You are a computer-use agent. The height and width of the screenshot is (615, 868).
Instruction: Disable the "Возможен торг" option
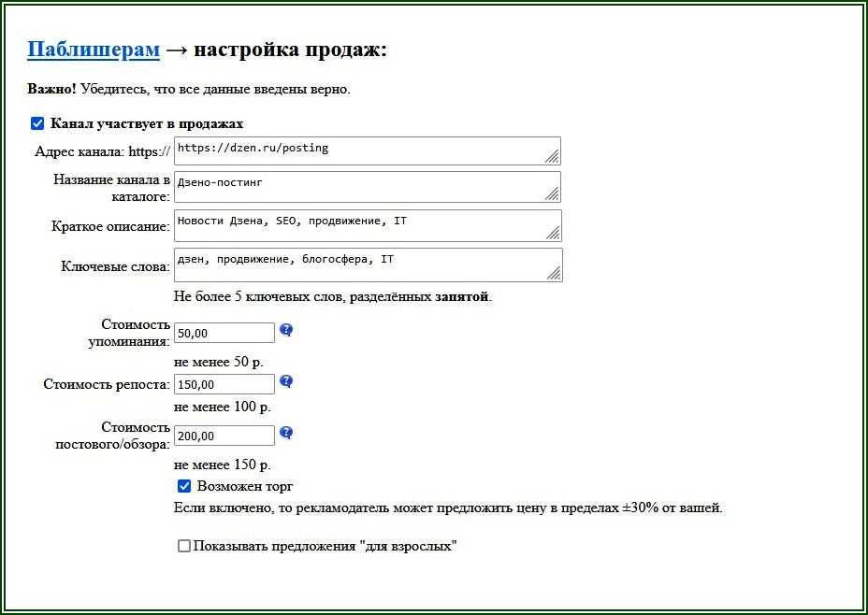tap(184, 486)
